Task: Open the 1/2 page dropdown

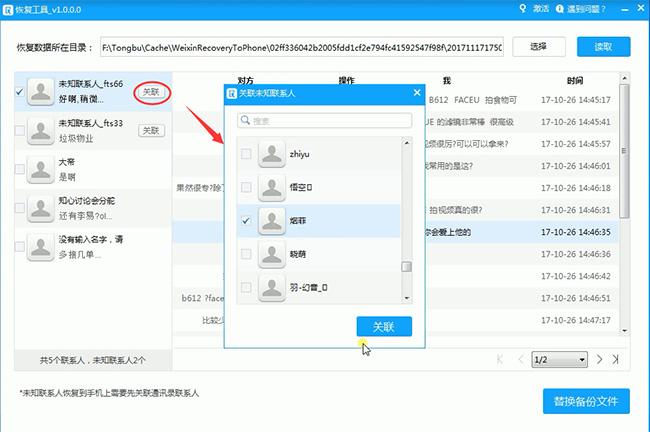Action: (x=560, y=359)
